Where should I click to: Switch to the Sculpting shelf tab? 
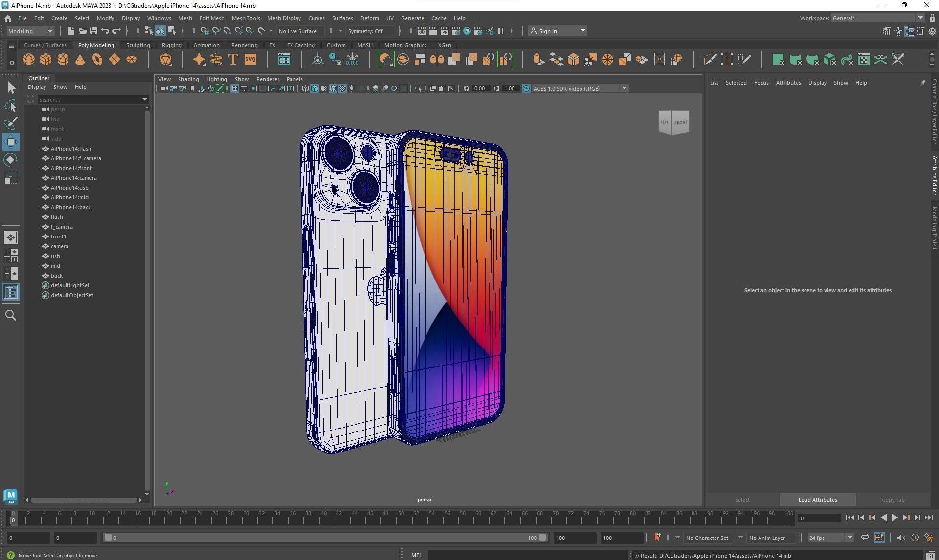tap(138, 45)
